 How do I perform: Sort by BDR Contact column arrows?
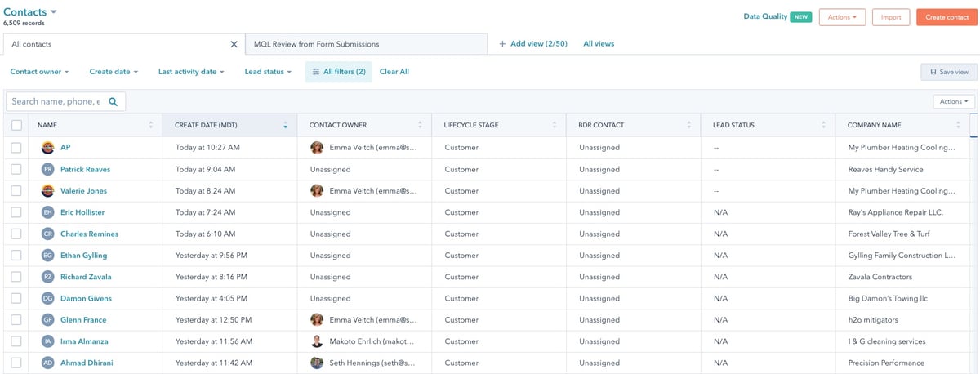coord(688,125)
